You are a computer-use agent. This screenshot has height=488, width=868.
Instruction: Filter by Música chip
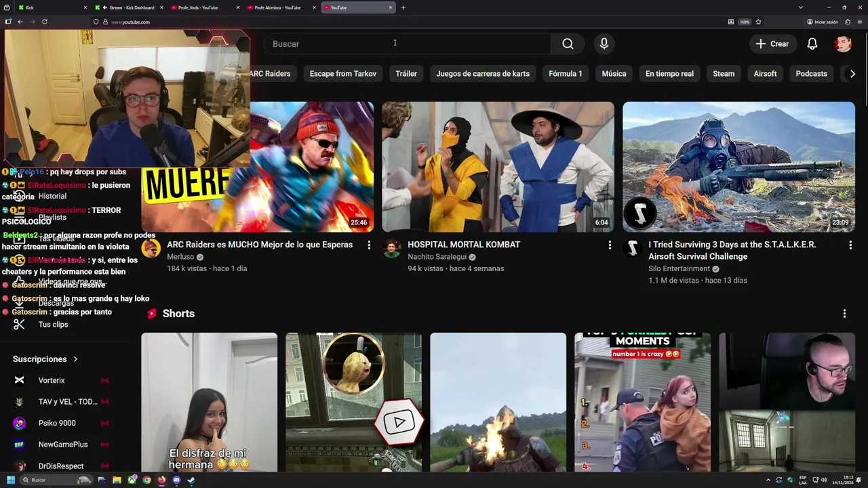[x=614, y=74]
